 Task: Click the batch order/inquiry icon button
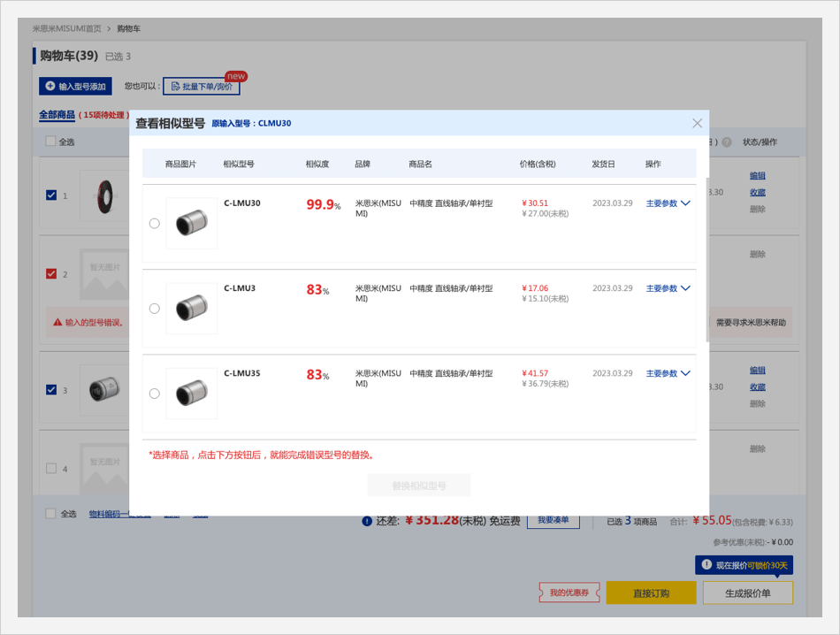pos(202,87)
